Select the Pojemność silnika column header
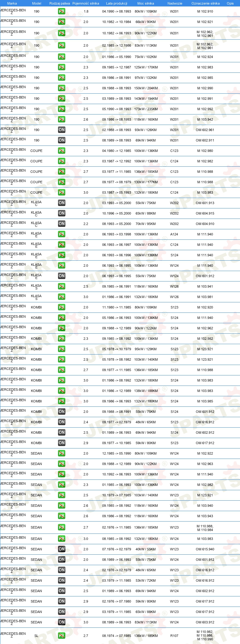Image resolution: width=240 pixels, height=644 pixels. (86, 3)
